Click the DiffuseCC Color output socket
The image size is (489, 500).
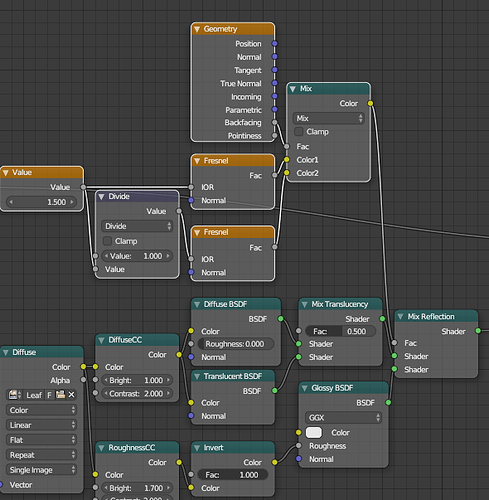[179, 354]
